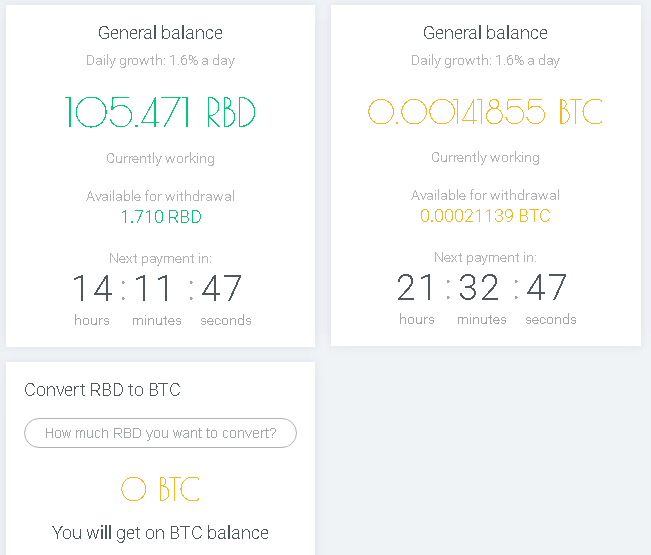Click the BTC card Currently working status

(x=485, y=158)
